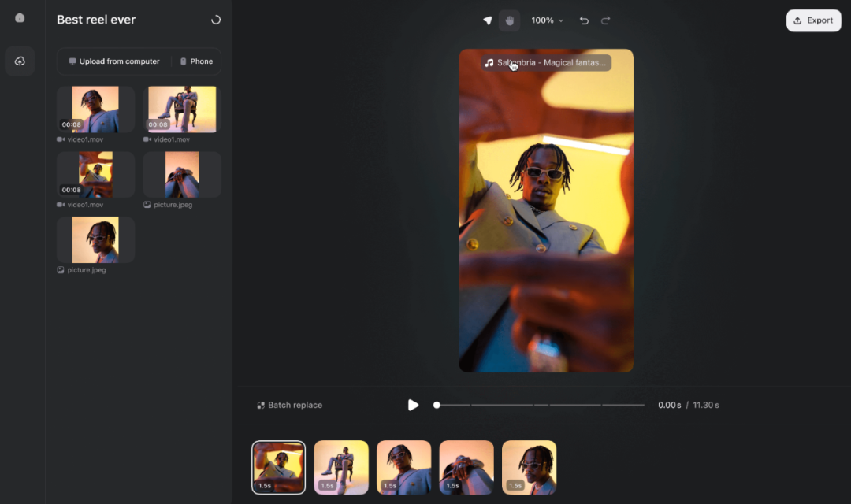This screenshot has width=851, height=504.
Task: Open the seated man video thumbnail in media
Action: (182, 109)
